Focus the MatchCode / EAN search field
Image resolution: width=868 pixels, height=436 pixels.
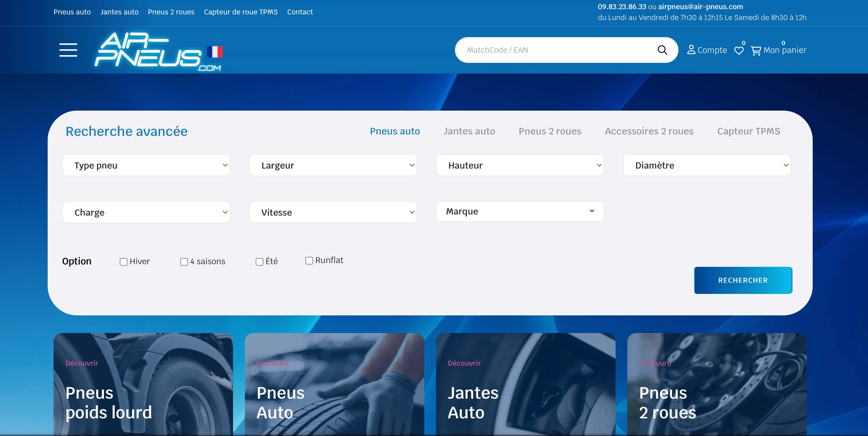click(x=556, y=50)
